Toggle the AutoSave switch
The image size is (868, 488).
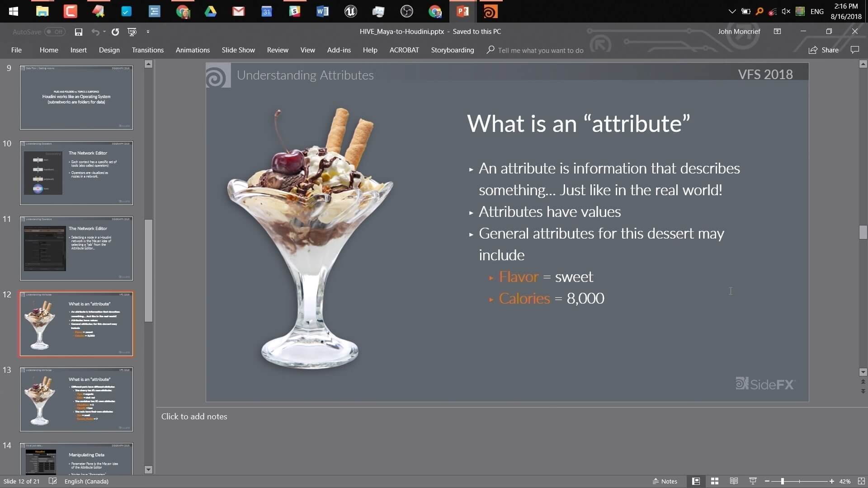(55, 32)
